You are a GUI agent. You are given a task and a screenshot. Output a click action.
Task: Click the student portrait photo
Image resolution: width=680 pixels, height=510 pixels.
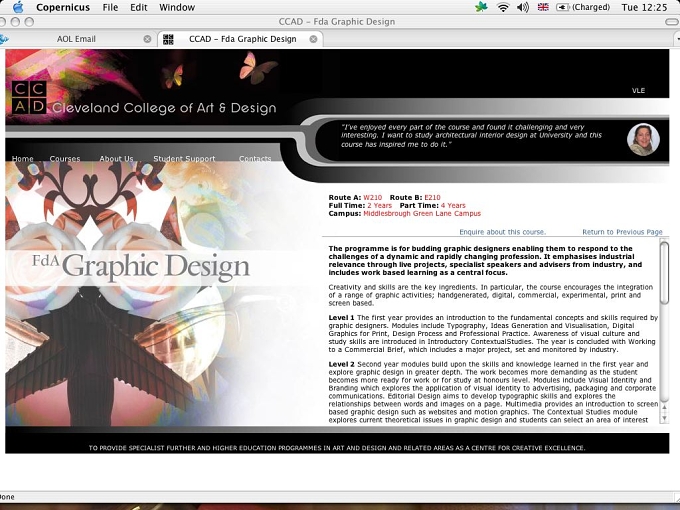click(643, 140)
